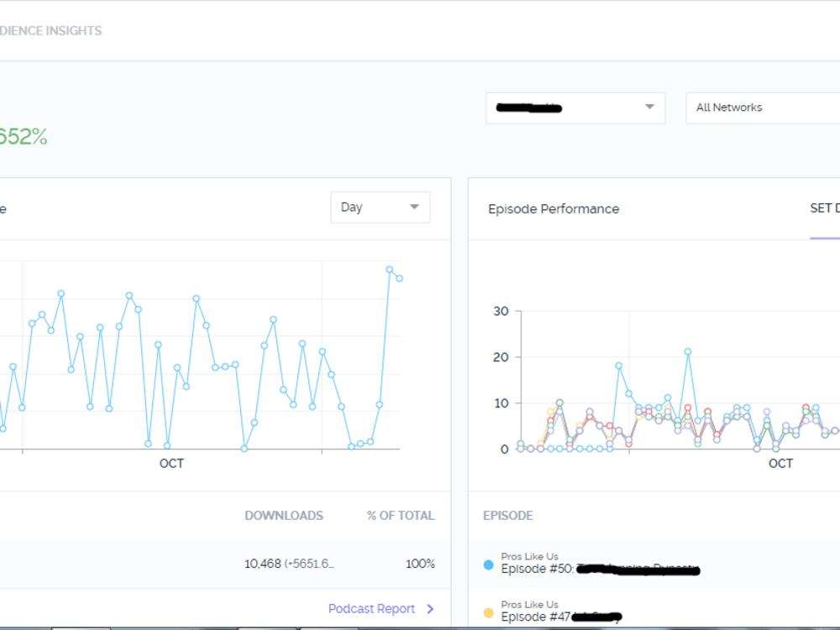Open the Podcast Report link

(371, 608)
